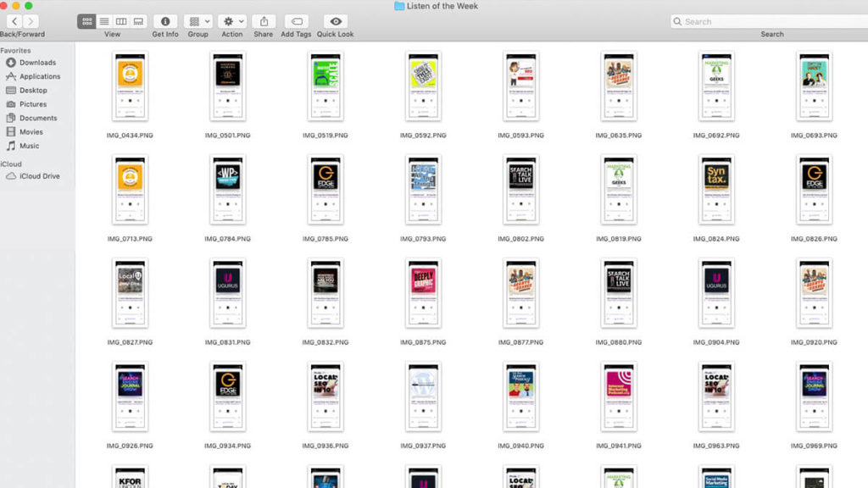Open Applications folder in sidebar
Image resolution: width=868 pixels, height=488 pixels.
(x=40, y=76)
